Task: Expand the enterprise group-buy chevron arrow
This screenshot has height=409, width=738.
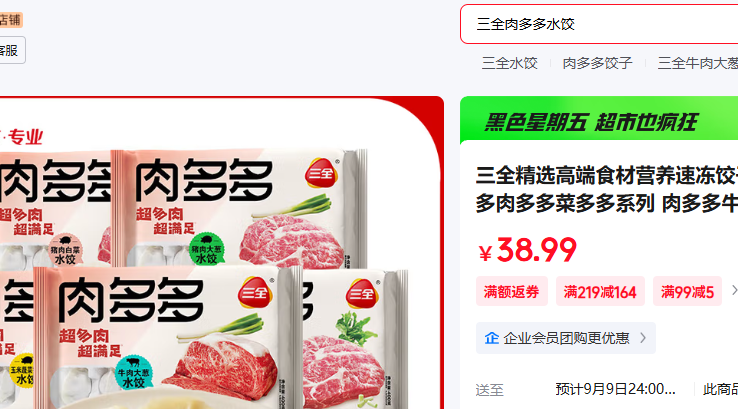Action: [x=643, y=338]
